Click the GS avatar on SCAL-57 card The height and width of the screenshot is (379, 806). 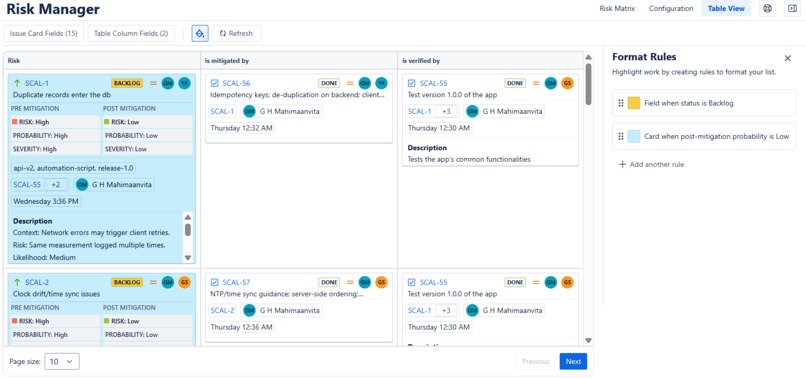[x=381, y=282]
